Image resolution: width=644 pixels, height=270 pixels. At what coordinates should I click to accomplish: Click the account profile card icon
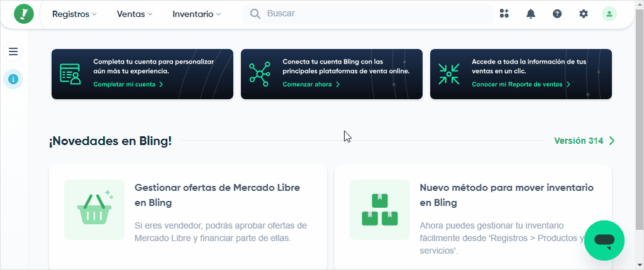pos(70,74)
